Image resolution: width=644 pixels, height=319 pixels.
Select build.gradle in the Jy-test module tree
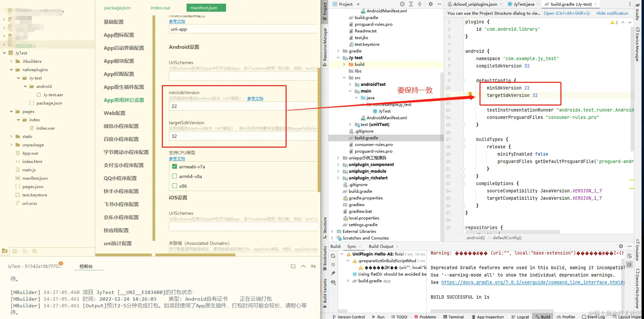tap(366, 138)
